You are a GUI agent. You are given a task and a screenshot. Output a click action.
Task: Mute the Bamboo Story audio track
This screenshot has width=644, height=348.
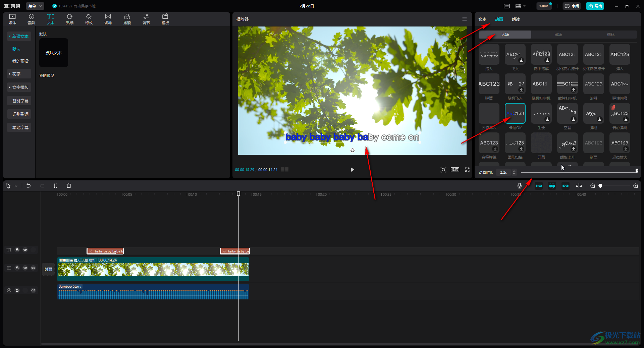tap(33, 290)
